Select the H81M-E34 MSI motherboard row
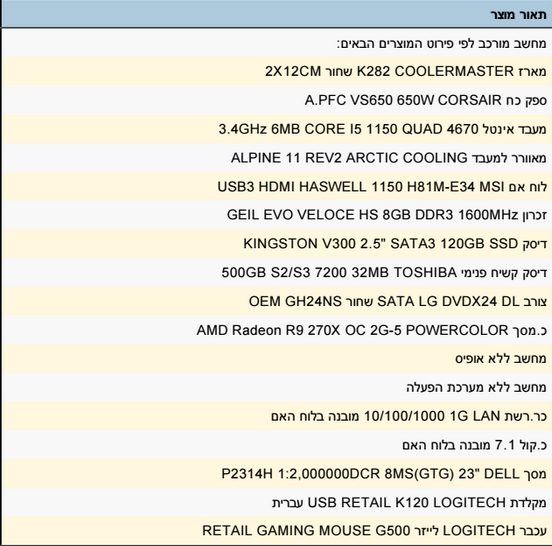552x546 pixels. pos(277,187)
